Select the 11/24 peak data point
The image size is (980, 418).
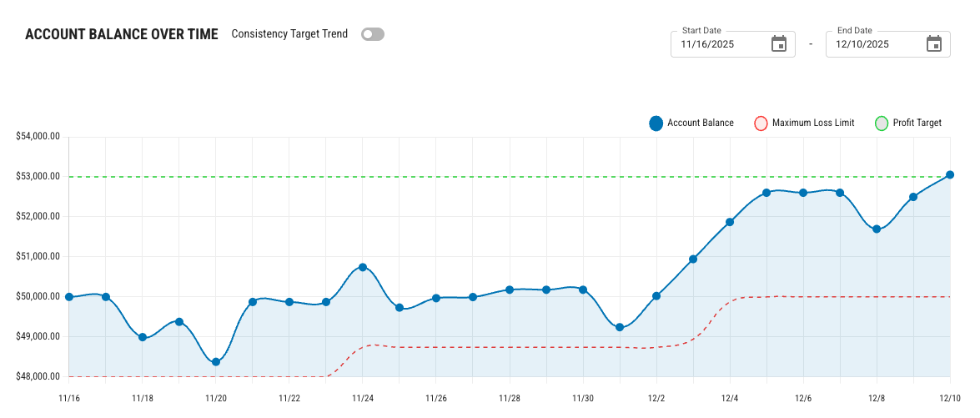363,267
